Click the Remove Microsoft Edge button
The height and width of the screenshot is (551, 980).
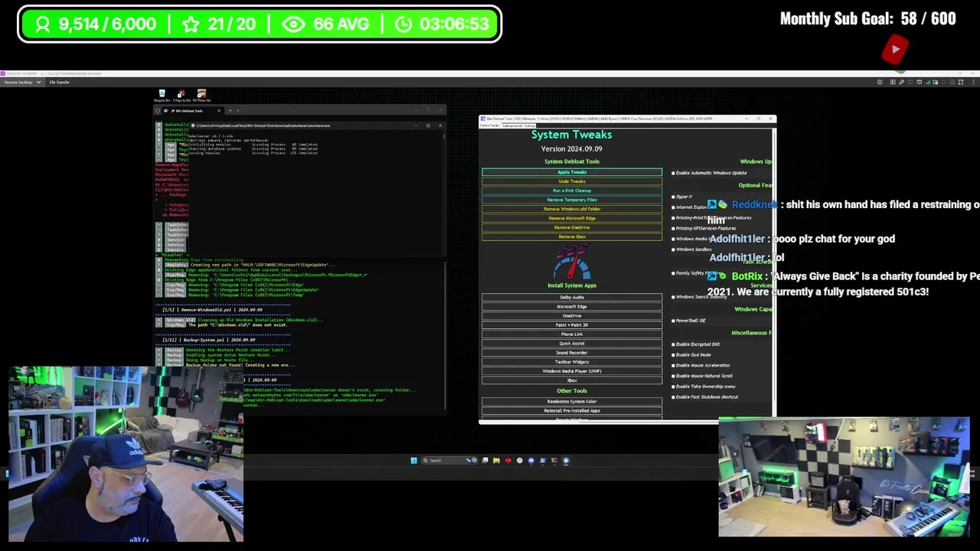572,218
